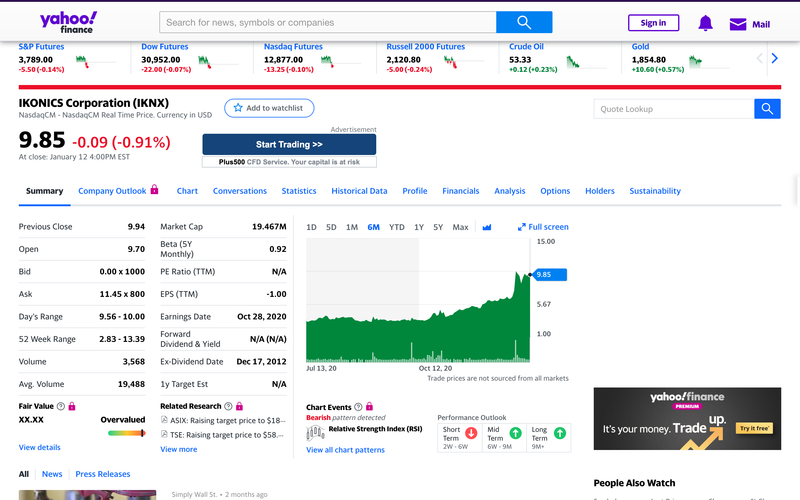Image resolution: width=800 pixels, height=500 pixels.
Task: Click the Gold ticker link
Action: (x=640, y=46)
